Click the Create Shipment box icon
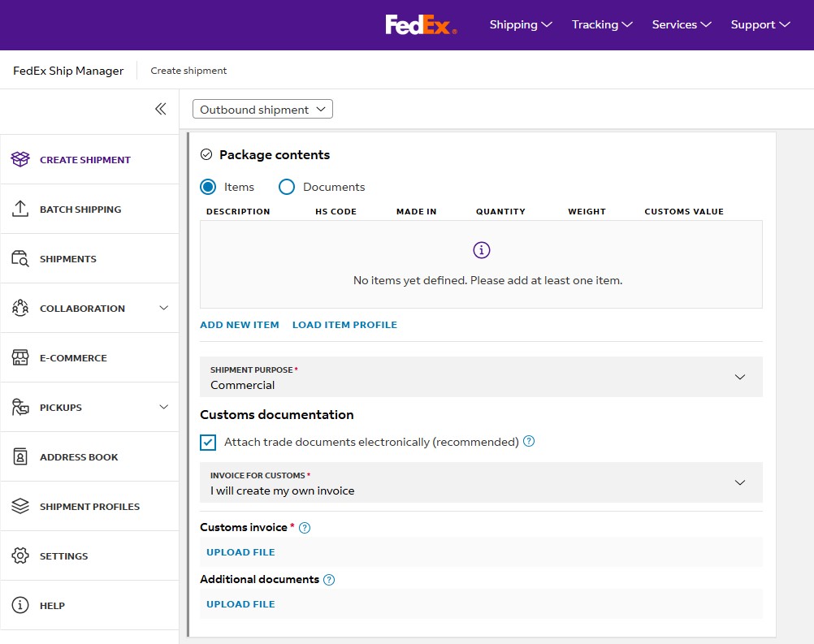The image size is (814, 644). [x=20, y=159]
